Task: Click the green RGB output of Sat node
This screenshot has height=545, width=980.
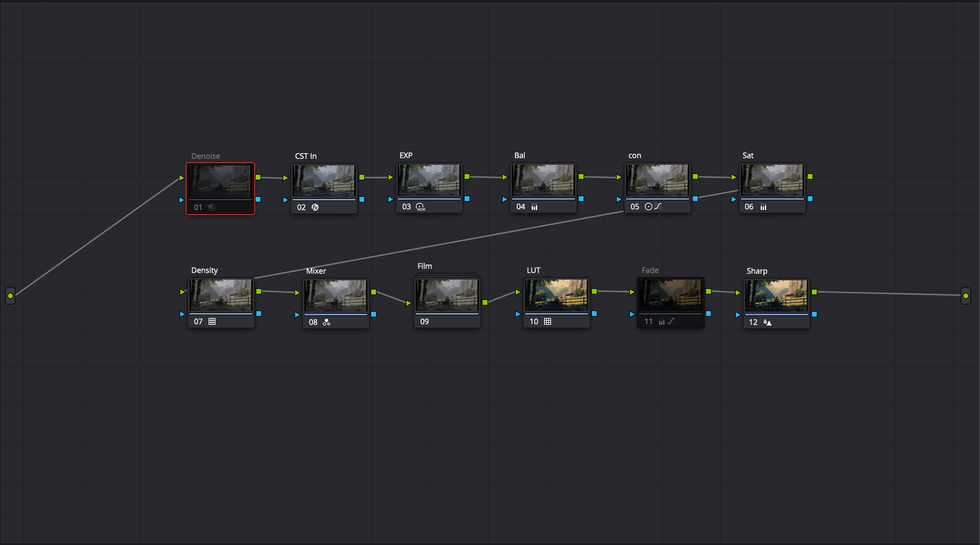Action: 810,177
